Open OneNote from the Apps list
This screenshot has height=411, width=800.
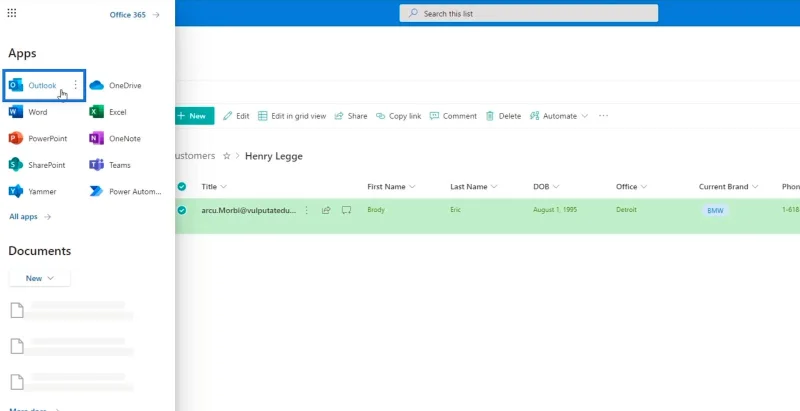click(115, 139)
